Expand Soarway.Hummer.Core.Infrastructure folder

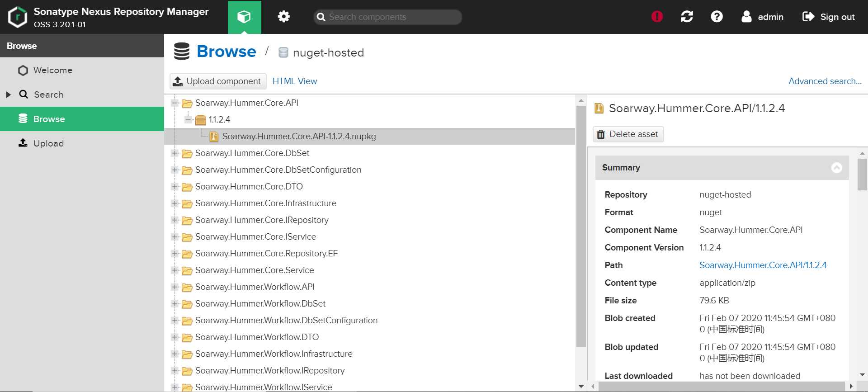[x=175, y=203]
